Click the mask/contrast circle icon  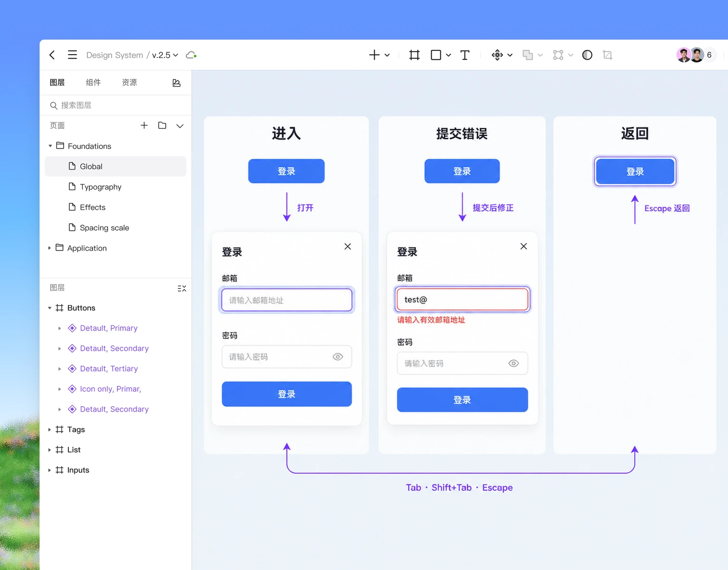(587, 55)
